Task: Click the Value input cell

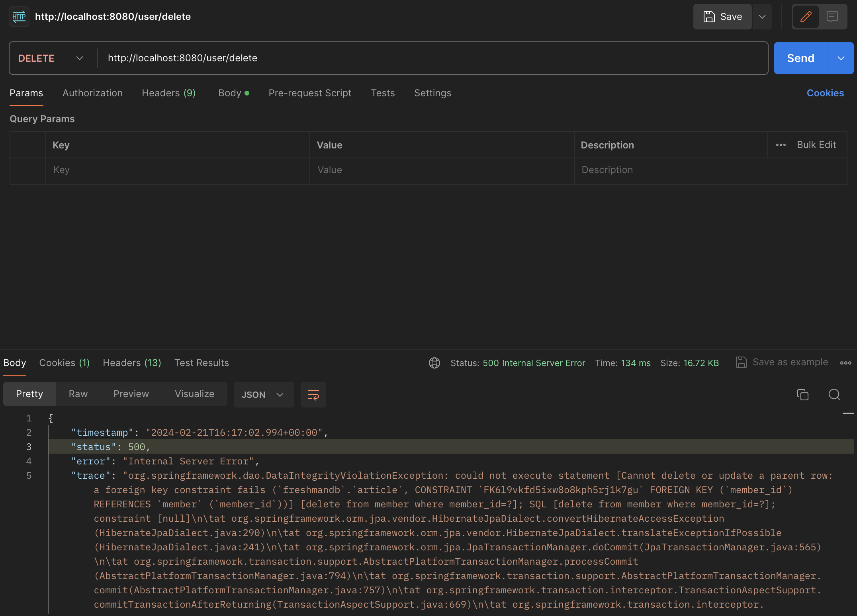Action: point(442,170)
